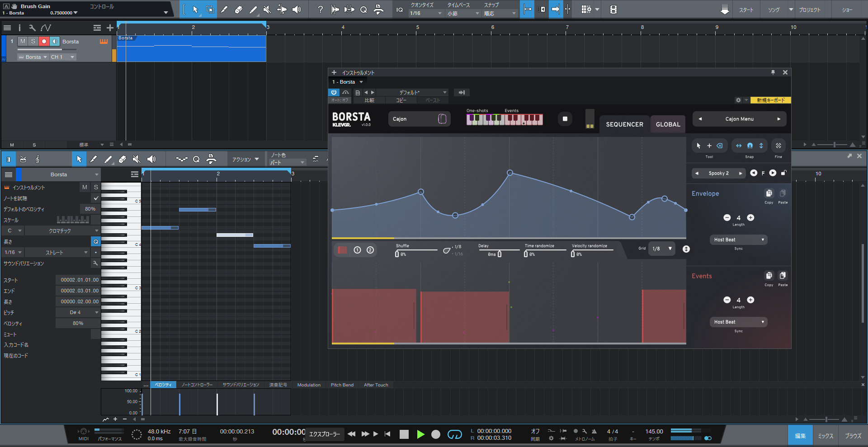Open the Browse view button
The height and width of the screenshot is (447, 868).
click(853, 436)
